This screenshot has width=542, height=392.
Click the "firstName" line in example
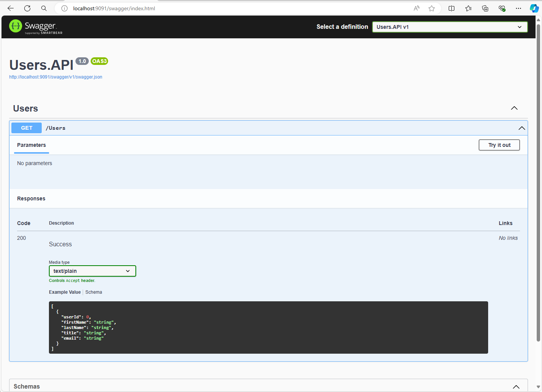click(x=89, y=322)
